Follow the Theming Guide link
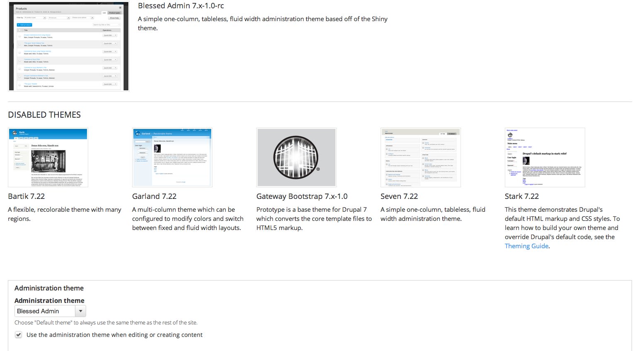This screenshot has width=644, height=351. (x=527, y=246)
